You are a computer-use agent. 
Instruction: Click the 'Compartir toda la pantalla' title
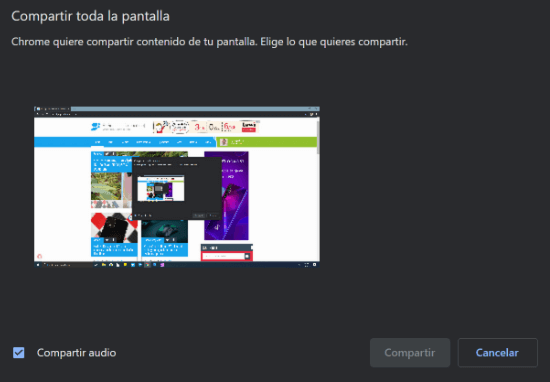point(90,16)
